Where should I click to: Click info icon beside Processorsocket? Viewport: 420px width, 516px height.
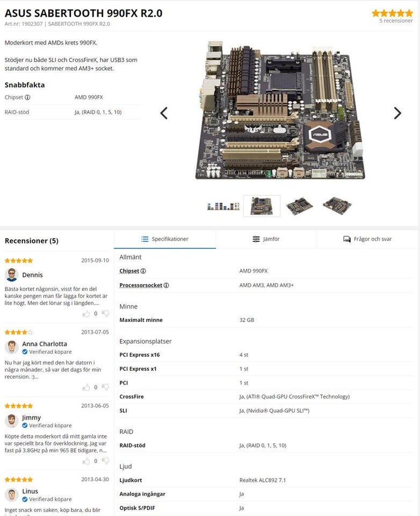166,285
